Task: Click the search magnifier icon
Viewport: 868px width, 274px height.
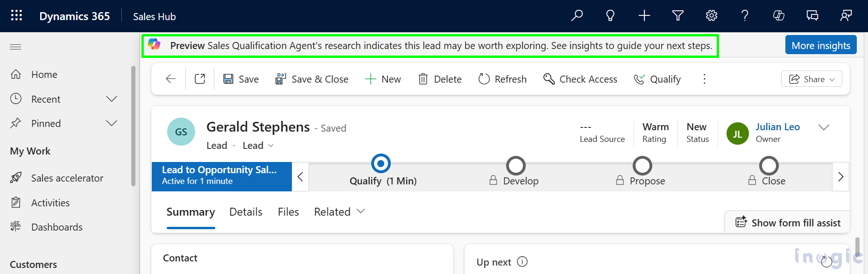Action: coord(577,15)
